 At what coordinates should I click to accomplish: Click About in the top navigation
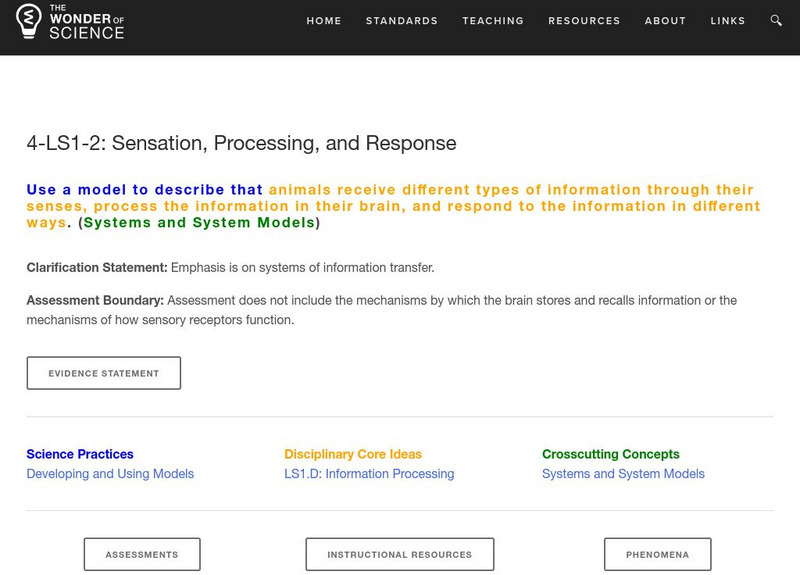click(665, 21)
